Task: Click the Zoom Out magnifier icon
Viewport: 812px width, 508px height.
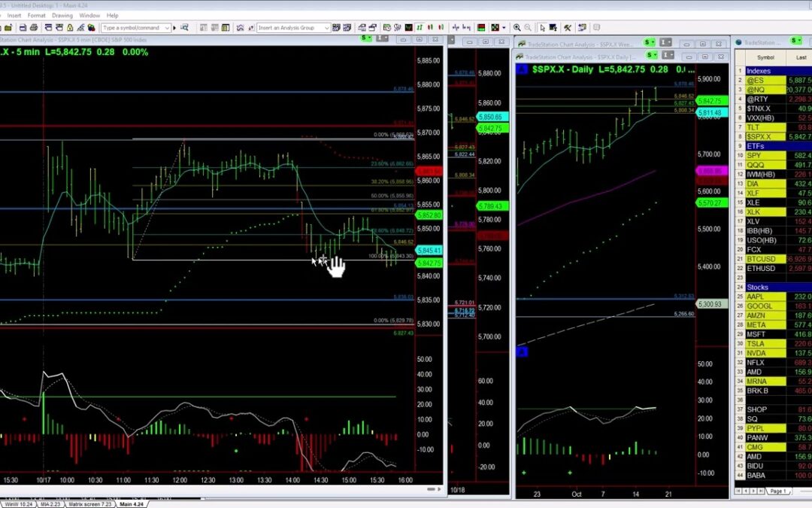Action: 528,28
